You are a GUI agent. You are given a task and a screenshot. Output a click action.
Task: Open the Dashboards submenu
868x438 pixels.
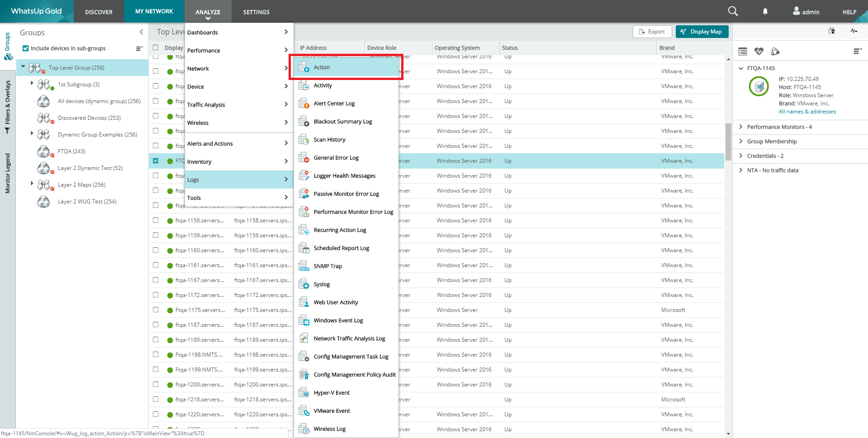239,33
